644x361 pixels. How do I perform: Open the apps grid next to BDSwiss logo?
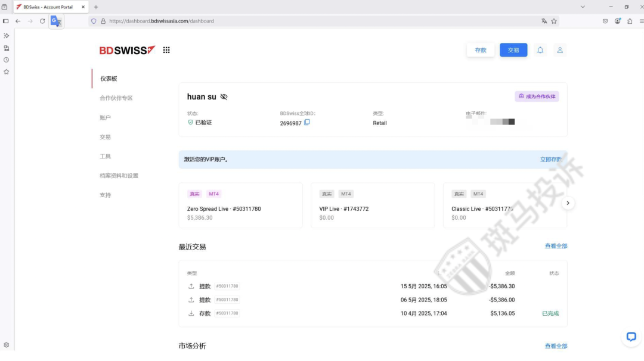[166, 50]
